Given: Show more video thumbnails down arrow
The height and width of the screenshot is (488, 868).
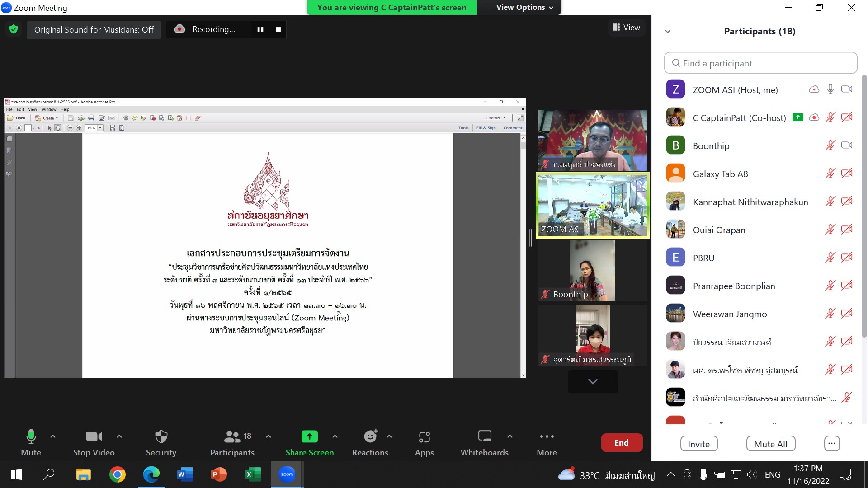Looking at the screenshot, I should [593, 382].
